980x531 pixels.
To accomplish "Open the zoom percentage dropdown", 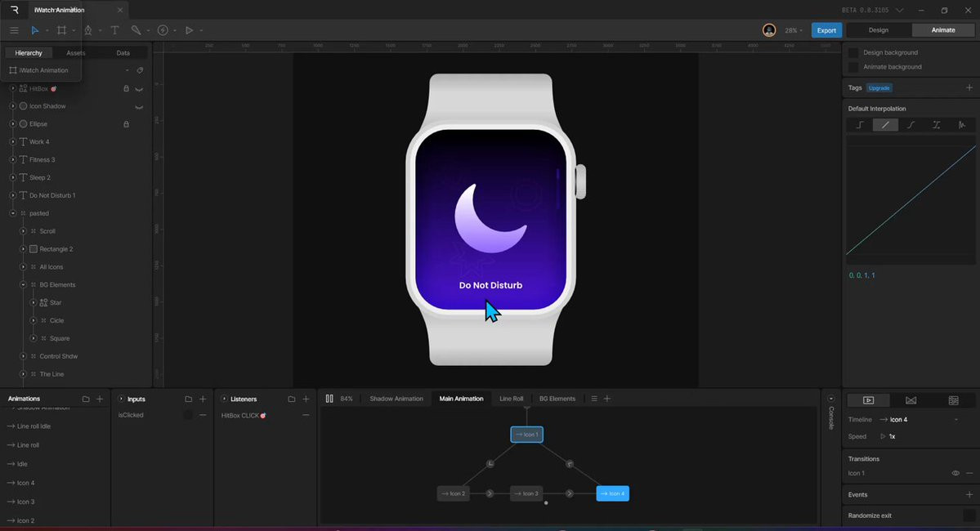I will (x=794, y=30).
